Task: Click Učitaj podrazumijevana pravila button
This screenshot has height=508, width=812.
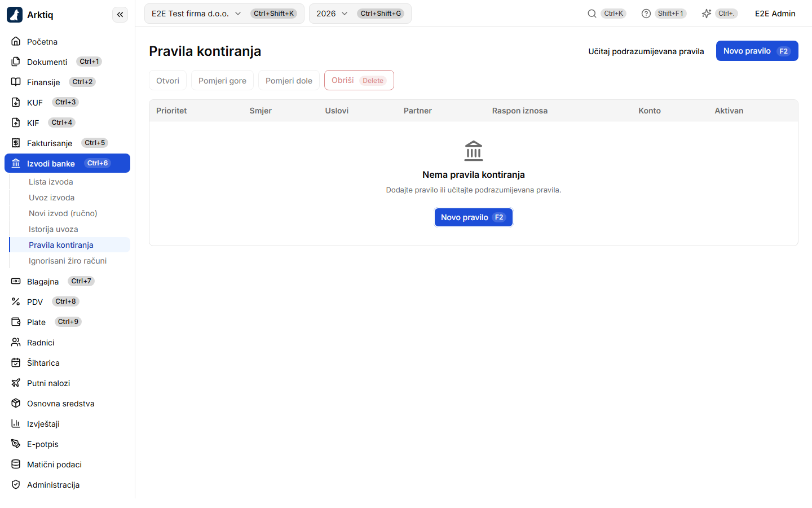Action: pyautogui.click(x=646, y=51)
